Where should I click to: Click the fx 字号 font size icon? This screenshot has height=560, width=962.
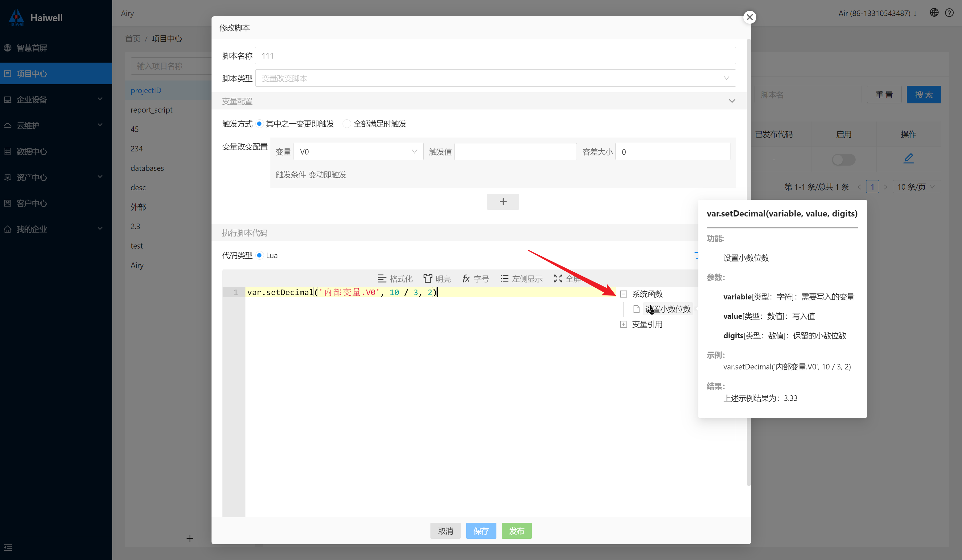click(x=466, y=279)
